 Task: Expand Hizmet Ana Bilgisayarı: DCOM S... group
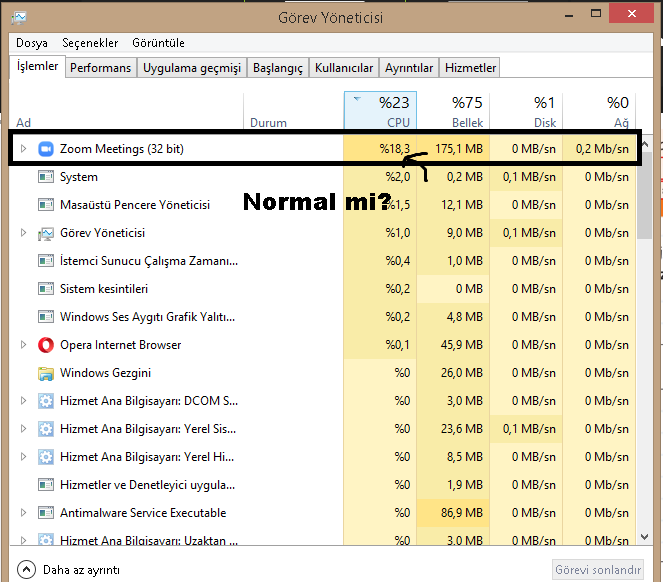(24, 401)
